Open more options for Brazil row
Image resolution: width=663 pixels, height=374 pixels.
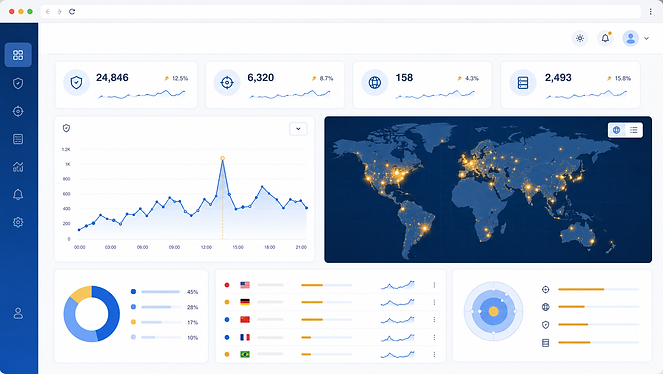pos(434,354)
